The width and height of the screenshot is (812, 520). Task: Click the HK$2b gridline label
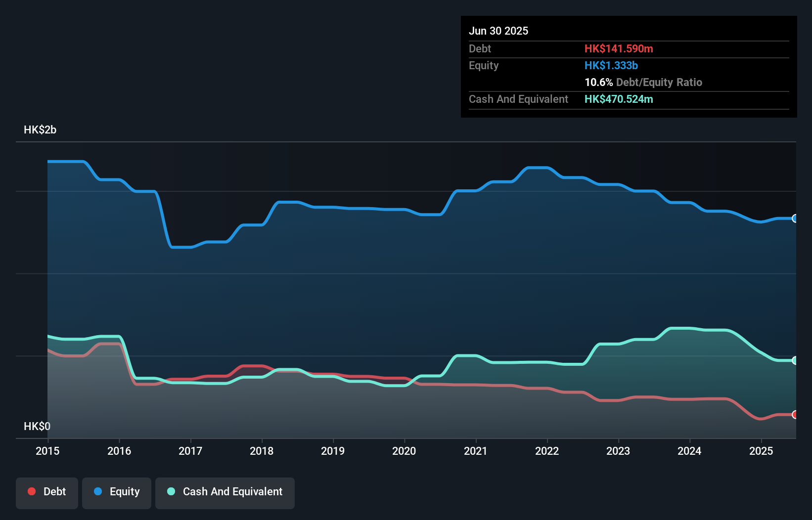pyautogui.click(x=40, y=130)
